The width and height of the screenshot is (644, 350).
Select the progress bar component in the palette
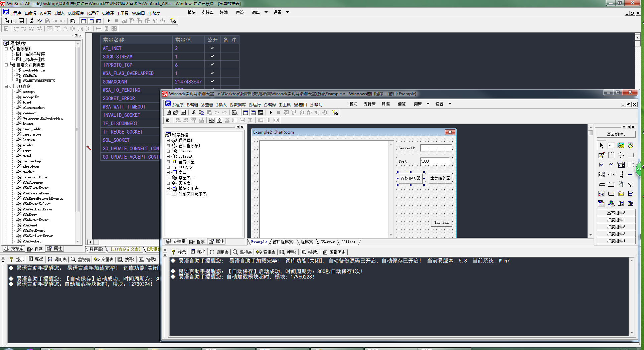[x=631, y=174]
